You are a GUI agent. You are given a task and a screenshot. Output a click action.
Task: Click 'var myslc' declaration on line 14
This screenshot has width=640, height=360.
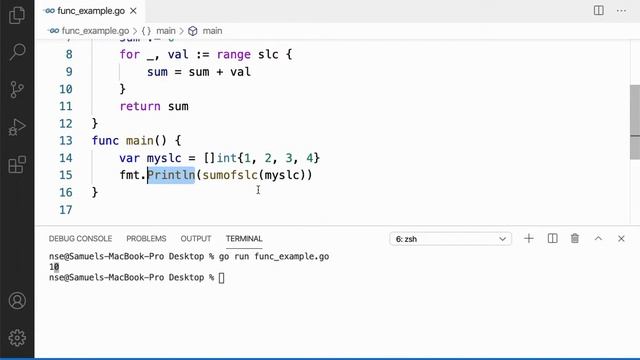pos(150,158)
